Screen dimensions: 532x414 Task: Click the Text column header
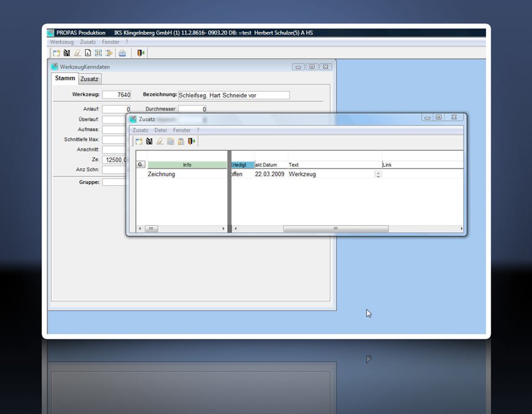click(x=335, y=165)
